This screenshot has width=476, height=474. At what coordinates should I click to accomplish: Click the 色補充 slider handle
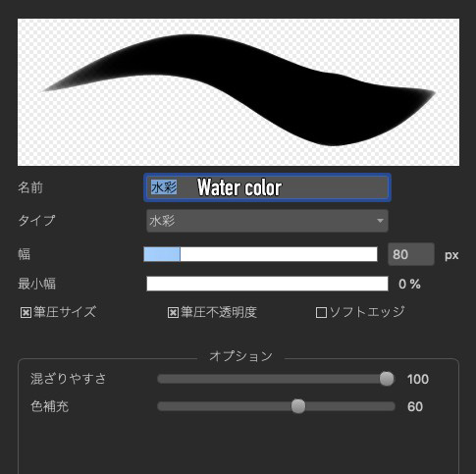click(298, 406)
